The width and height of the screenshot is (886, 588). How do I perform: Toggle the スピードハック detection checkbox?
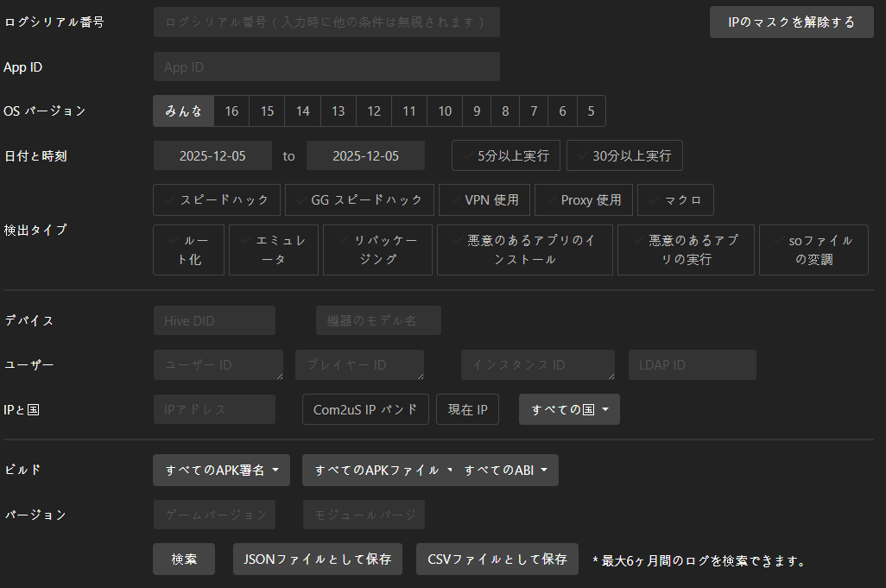(x=217, y=199)
